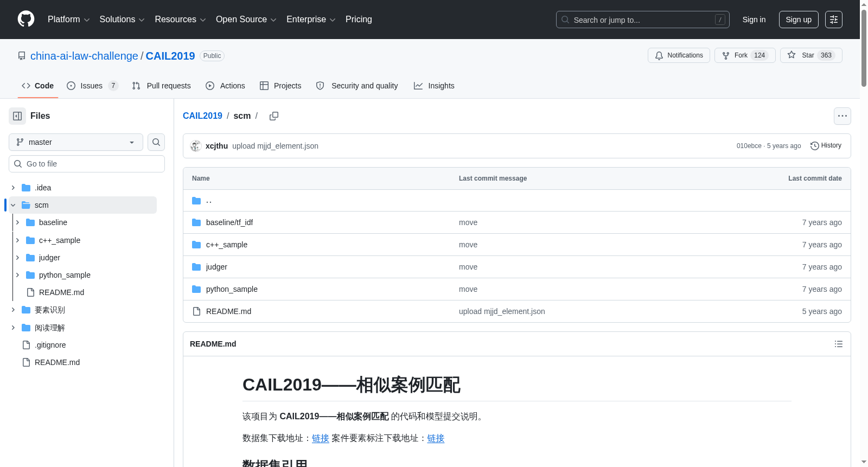This screenshot has height=467, width=868.
Task: Switch to the Actions tab
Action: click(226, 86)
